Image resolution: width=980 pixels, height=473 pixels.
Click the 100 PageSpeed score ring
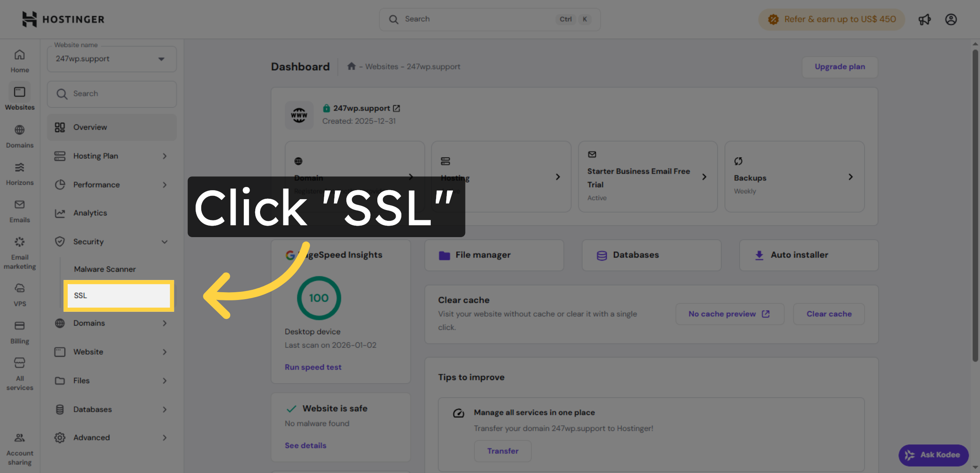(319, 298)
